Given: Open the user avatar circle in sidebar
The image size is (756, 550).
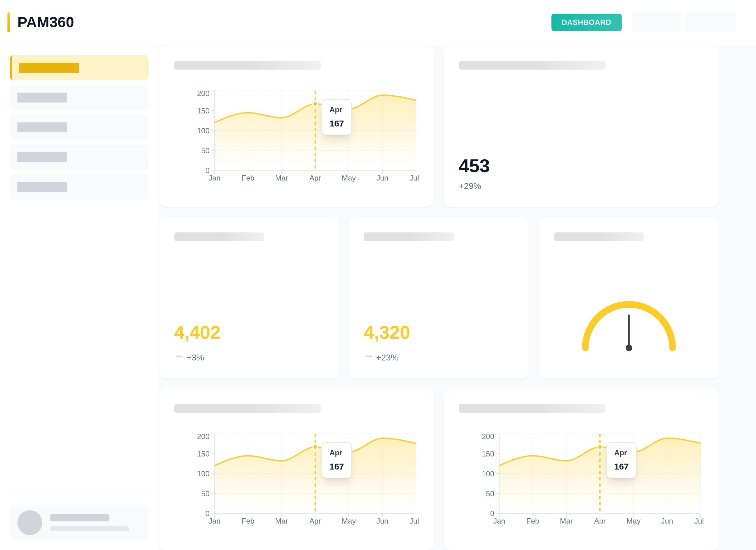Looking at the screenshot, I should pyautogui.click(x=30, y=522).
